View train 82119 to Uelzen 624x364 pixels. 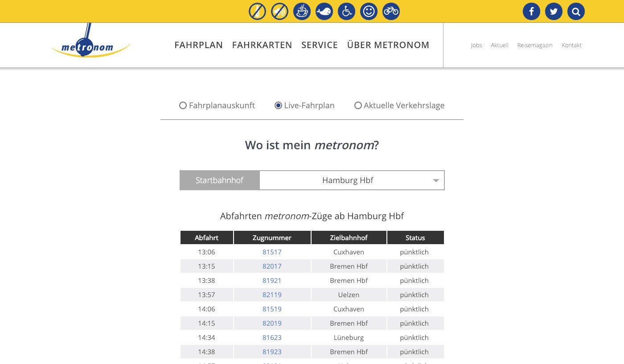point(272,295)
